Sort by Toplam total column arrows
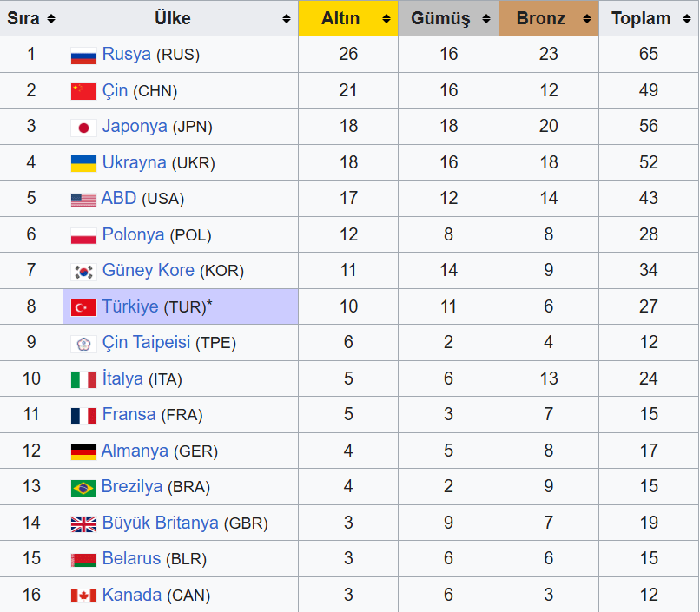Image resolution: width=700 pixels, height=612 pixels. [x=688, y=19]
